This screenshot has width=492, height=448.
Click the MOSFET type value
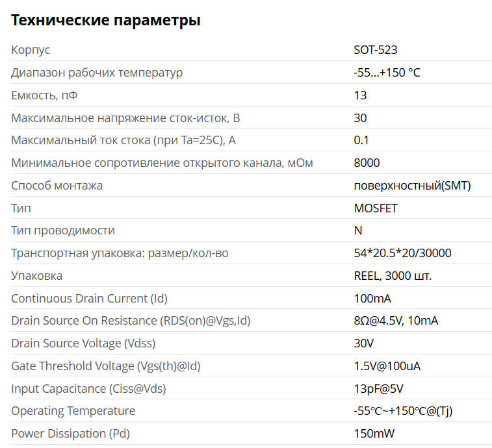(375, 208)
